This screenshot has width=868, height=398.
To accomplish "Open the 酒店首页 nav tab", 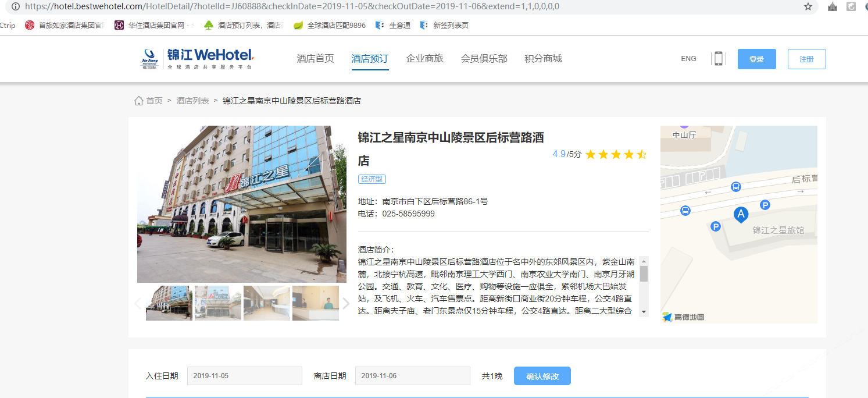I will click(x=315, y=59).
